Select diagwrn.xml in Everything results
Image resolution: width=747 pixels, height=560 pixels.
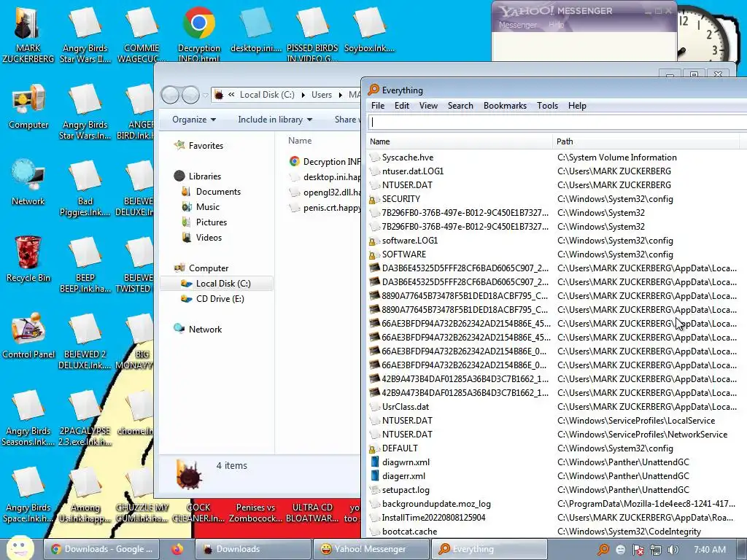coord(406,462)
